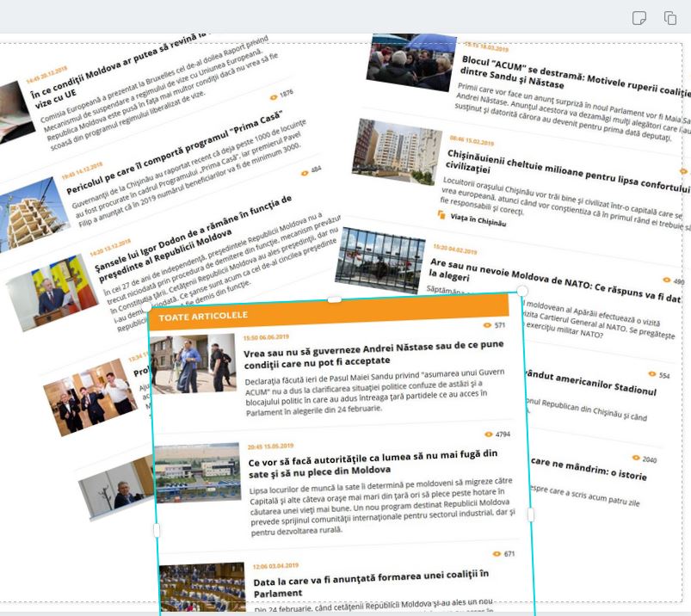Click the eye icon beside 2040 views

636,458
